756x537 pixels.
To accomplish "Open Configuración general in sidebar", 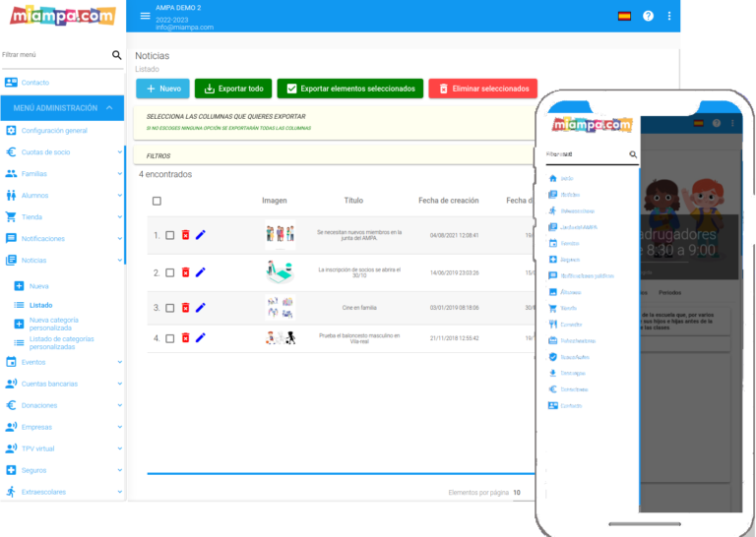I will click(54, 131).
